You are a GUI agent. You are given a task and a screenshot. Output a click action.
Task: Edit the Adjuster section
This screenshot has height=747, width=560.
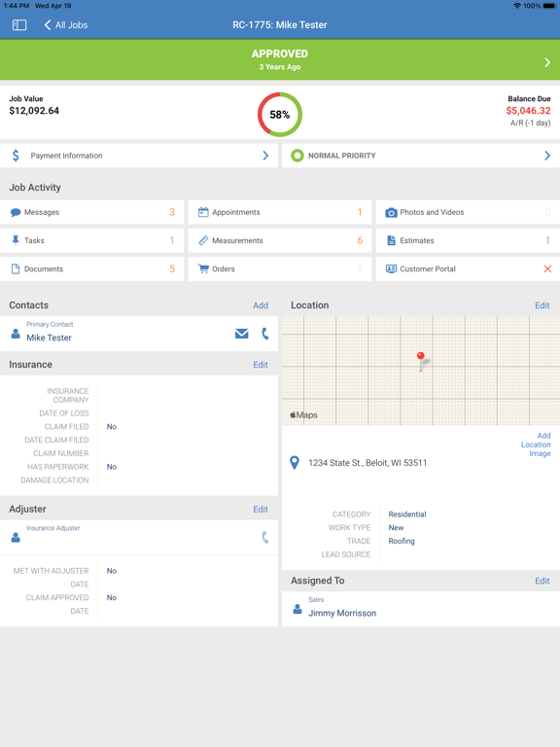261,510
